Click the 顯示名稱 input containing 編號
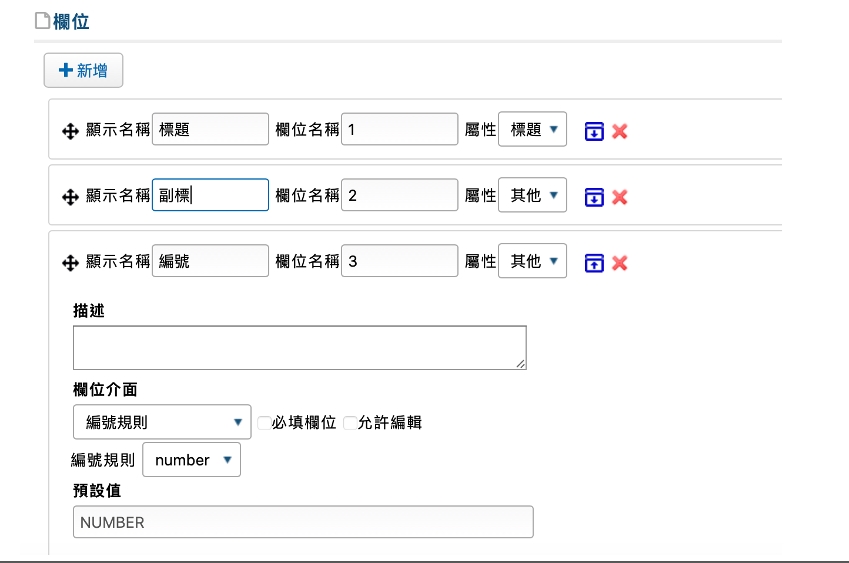849x563 pixels. 210,261
